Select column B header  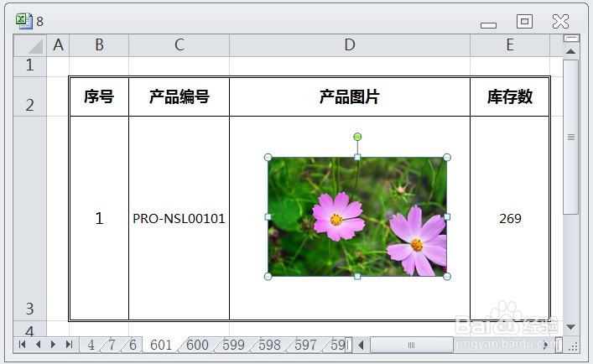(99, 45)
